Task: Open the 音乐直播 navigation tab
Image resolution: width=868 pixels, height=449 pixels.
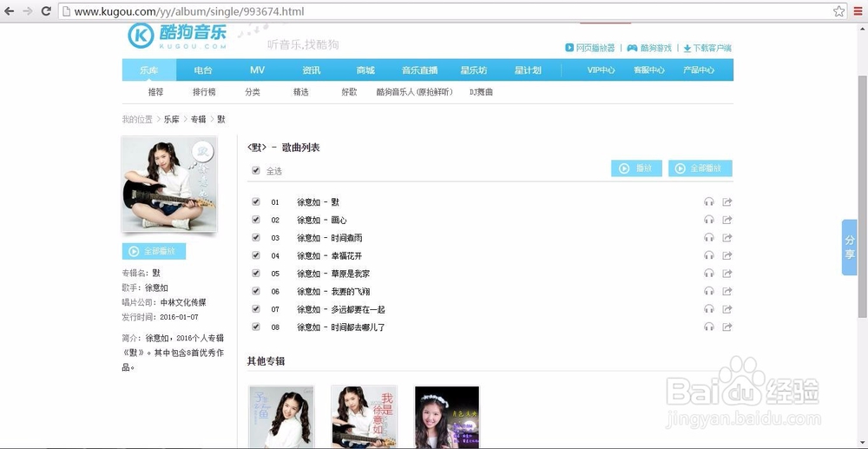Action: tap(419, 70)
